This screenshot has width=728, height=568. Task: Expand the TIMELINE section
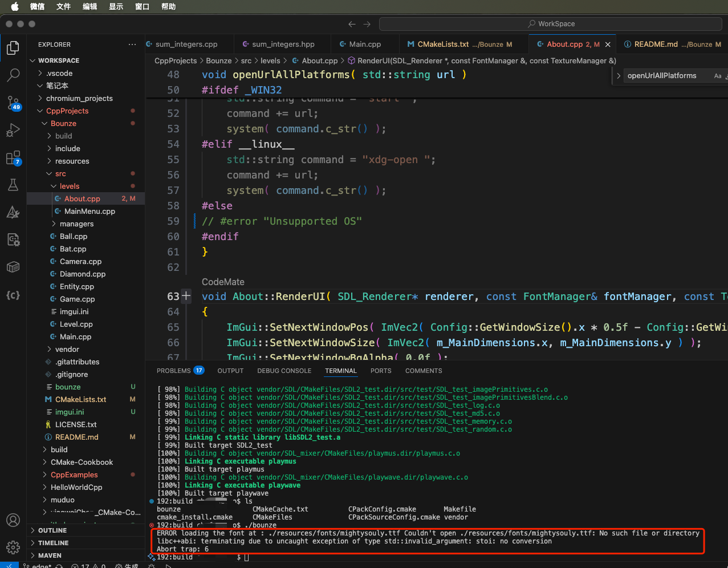click(86, 543)
